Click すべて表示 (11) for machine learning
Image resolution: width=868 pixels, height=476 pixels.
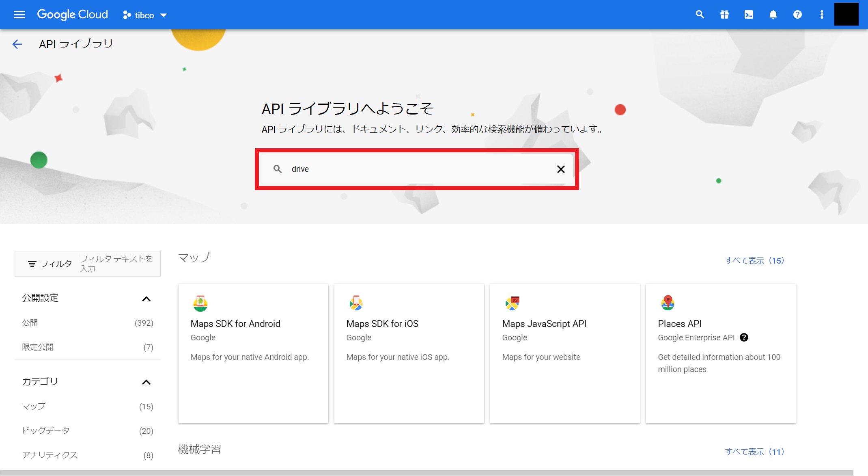tap(755, 452)
